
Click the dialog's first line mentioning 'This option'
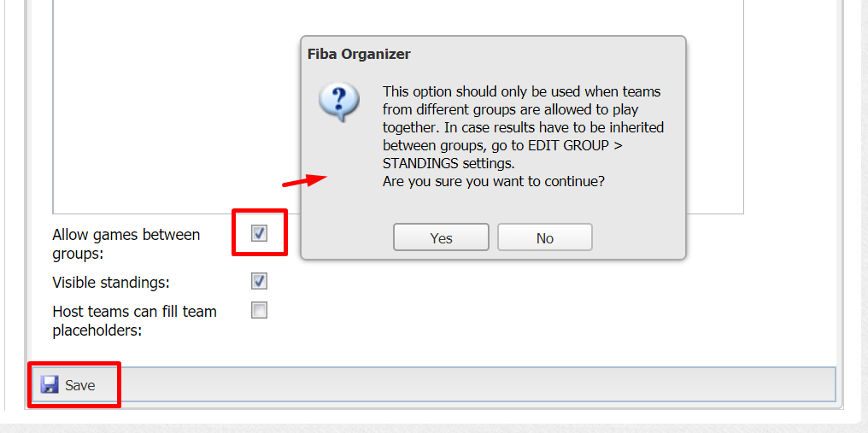521,91
